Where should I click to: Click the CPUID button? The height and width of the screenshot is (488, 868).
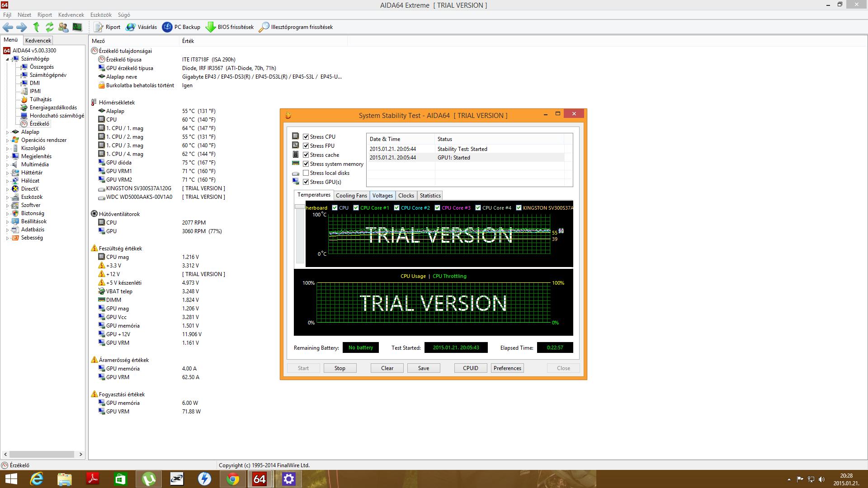coord(471,368)
